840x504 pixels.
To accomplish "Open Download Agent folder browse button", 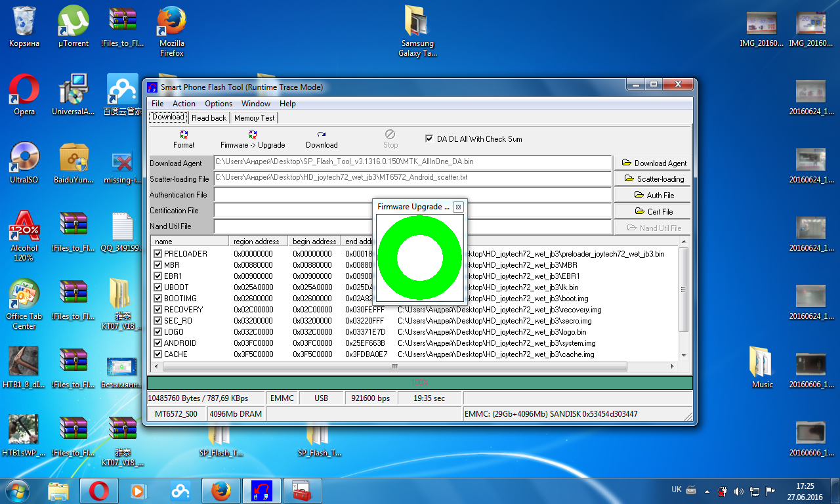I will click(x=653, y=163).
